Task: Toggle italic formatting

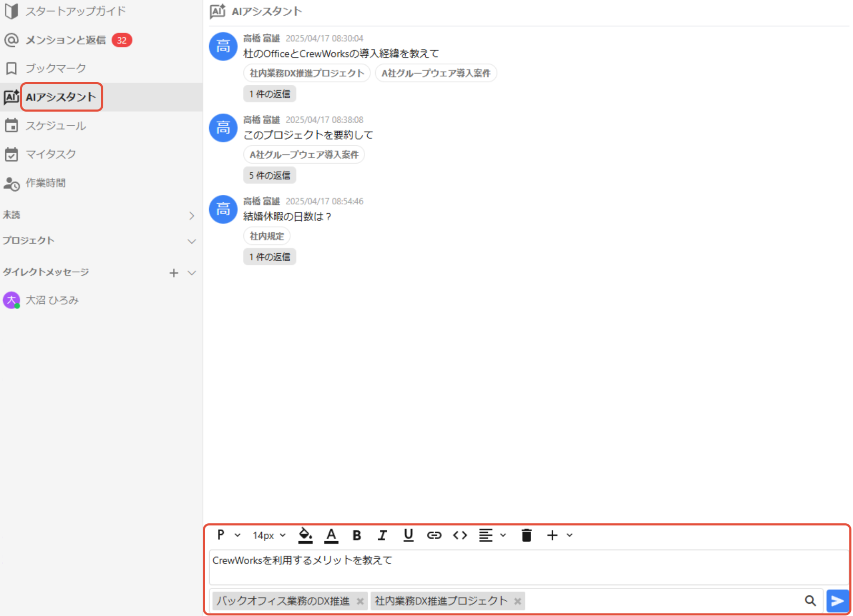Action: 383,535
